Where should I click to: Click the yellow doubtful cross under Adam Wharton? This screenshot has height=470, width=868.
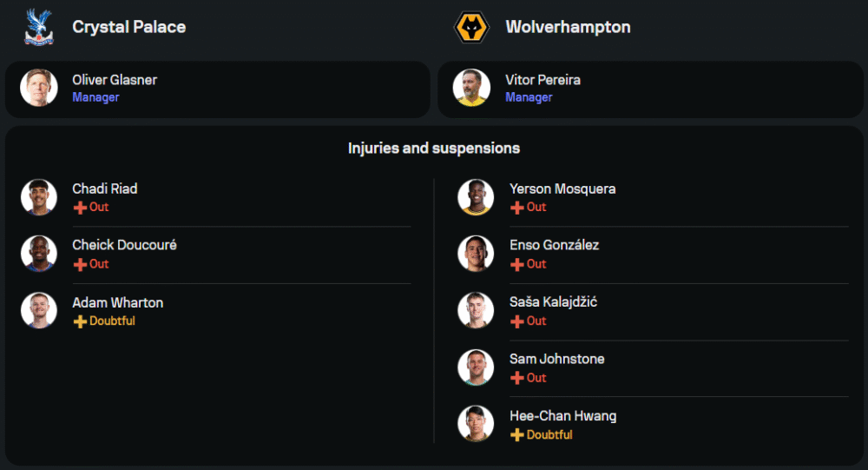pos(80,321)
